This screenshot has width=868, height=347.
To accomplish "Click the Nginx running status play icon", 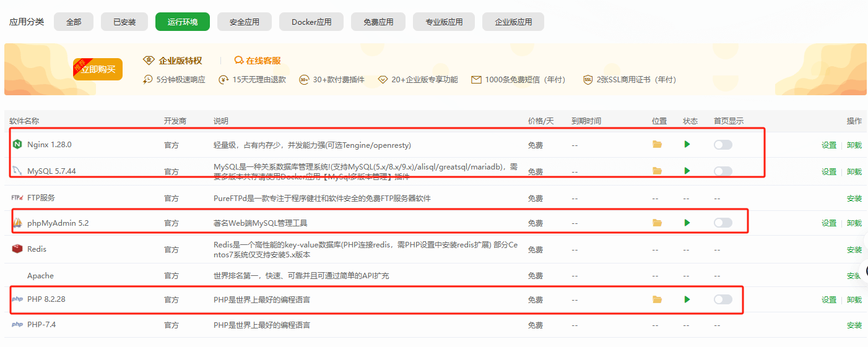I will tap(687, 145).
